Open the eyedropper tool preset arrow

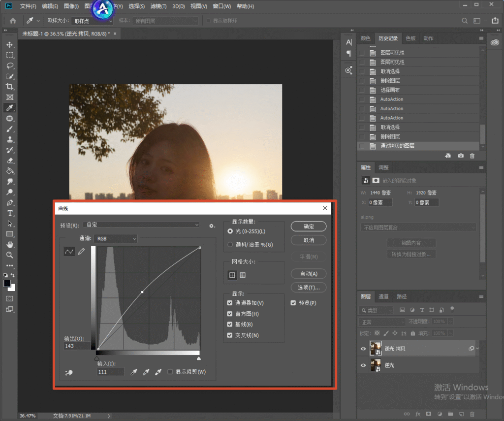pos(38,21)
